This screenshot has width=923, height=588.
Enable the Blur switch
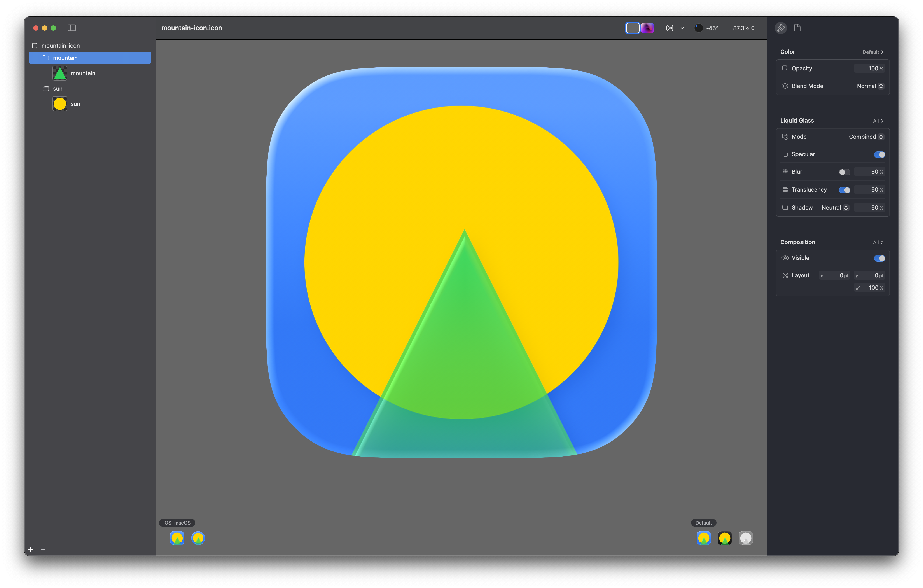point(844,172)
